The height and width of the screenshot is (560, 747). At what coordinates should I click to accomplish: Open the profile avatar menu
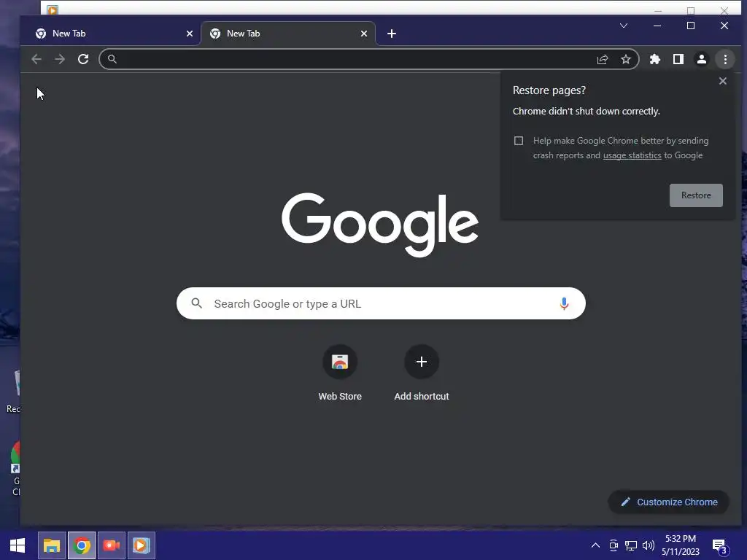(x=702, y=59)
